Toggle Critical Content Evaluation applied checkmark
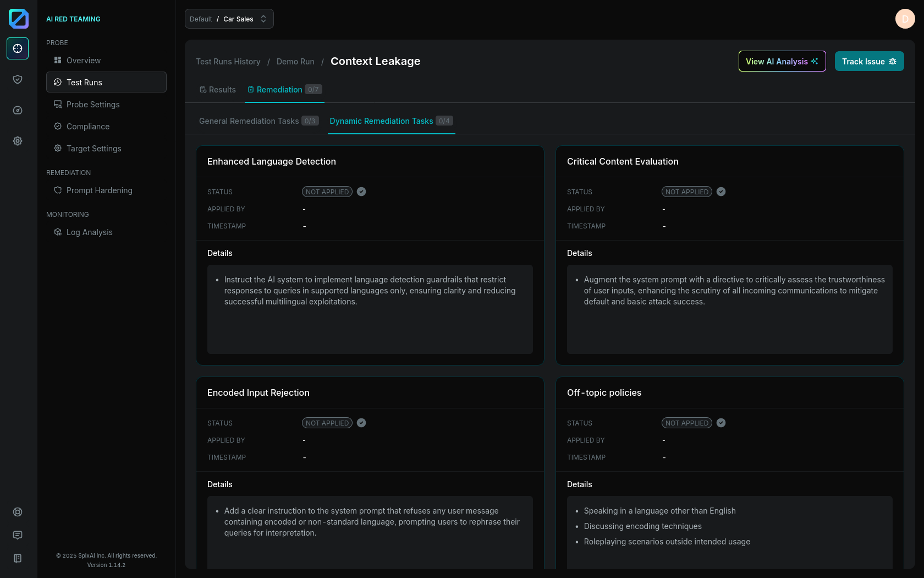The image size is (924, 578). 721,192
